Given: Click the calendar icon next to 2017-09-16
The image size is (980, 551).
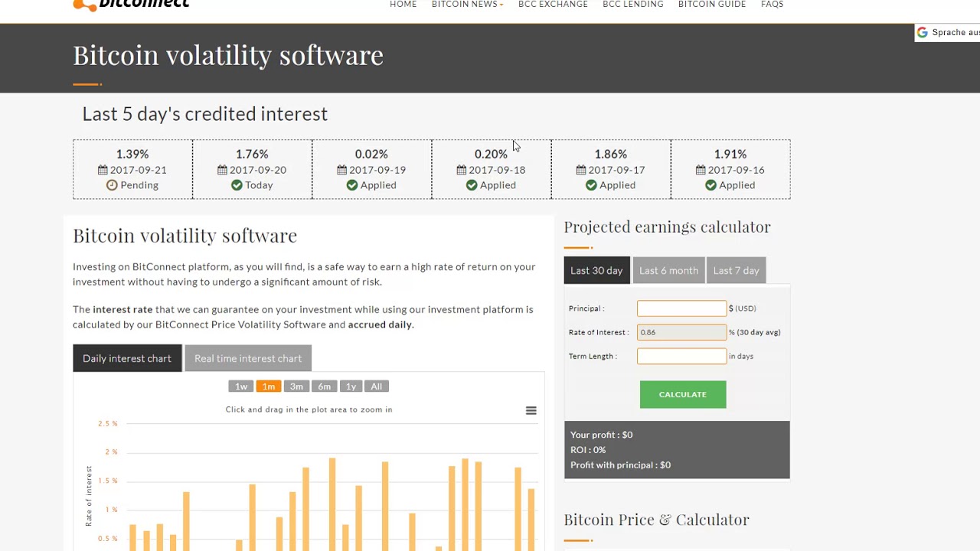Looking at the screenshot, I should click(700, 170).
